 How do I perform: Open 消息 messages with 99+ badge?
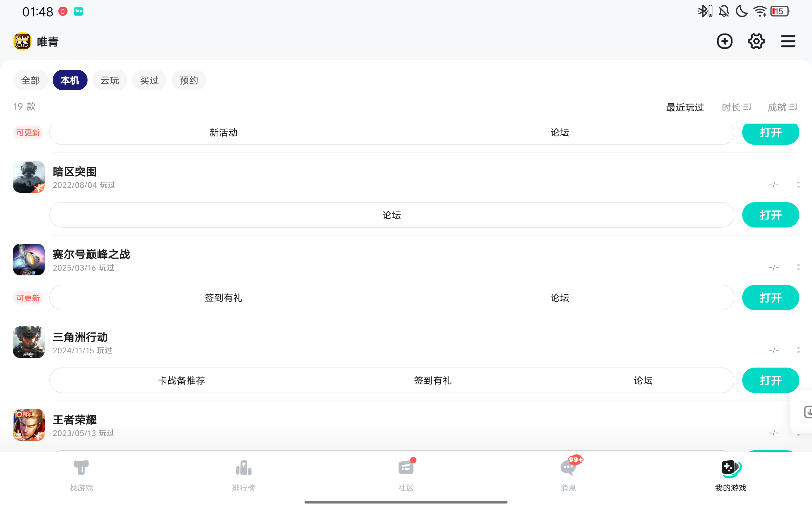coord(568,475)
